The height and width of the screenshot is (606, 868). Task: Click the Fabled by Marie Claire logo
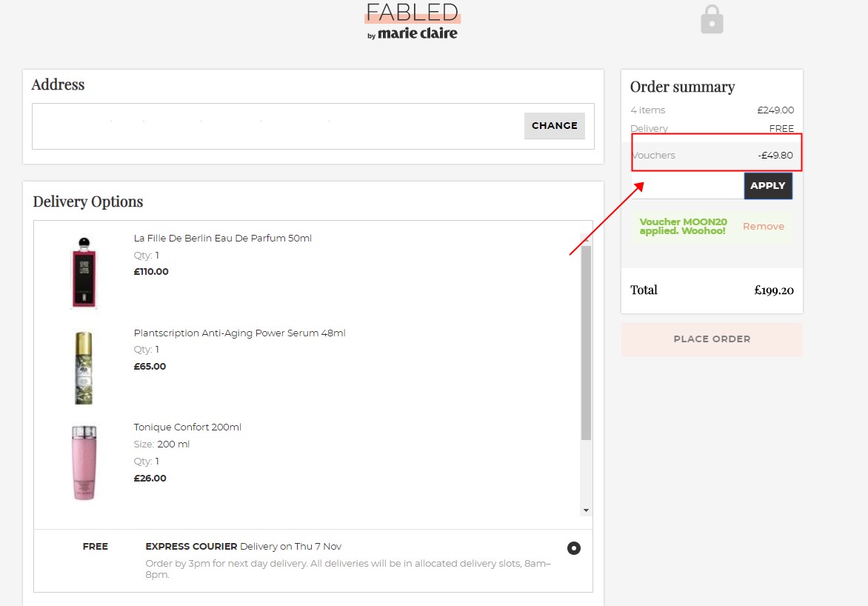pos(413,21)
